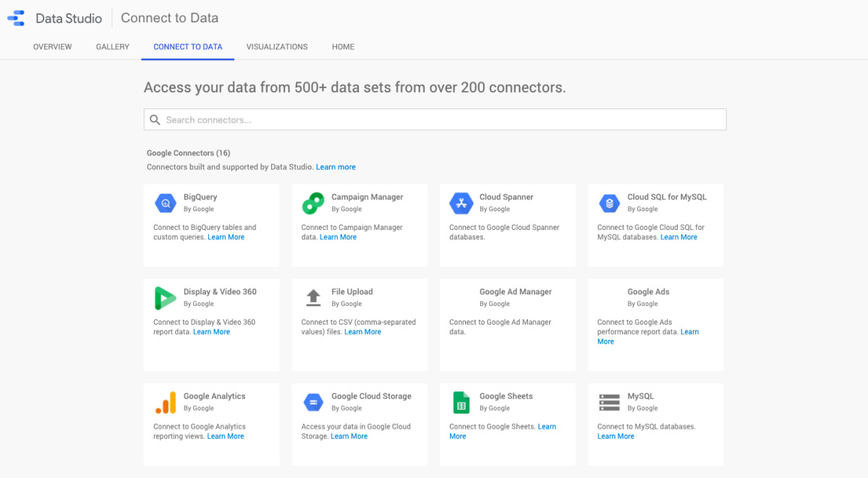868x478 pixels.
Task: Open the Overview tab
Action: 53,47
